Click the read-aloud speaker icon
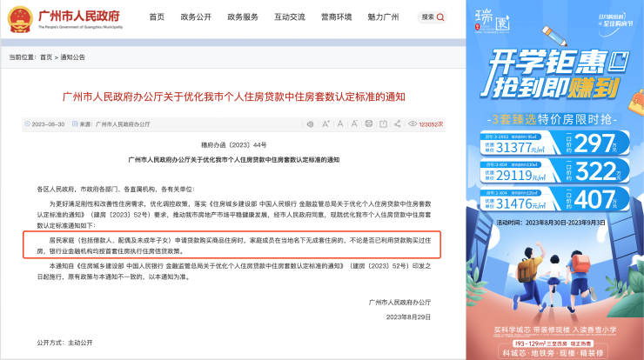The height and width of the screenshot is (360, 644). 311,124
